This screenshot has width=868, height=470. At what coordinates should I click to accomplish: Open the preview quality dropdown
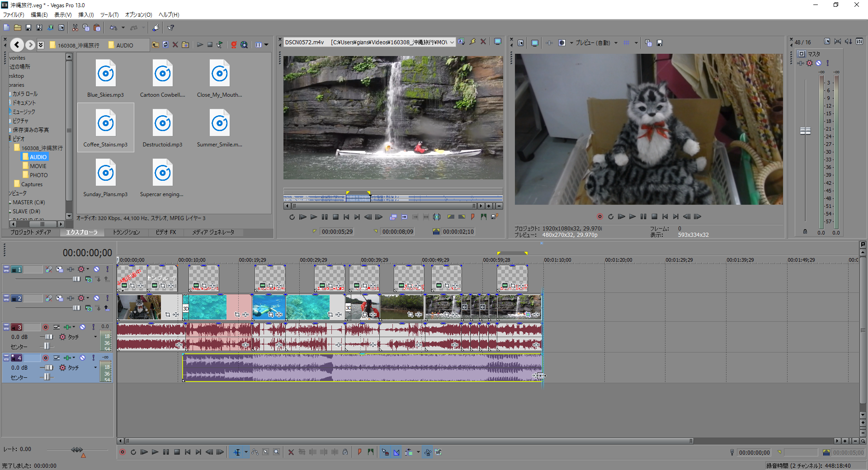(x=616, y=43)
